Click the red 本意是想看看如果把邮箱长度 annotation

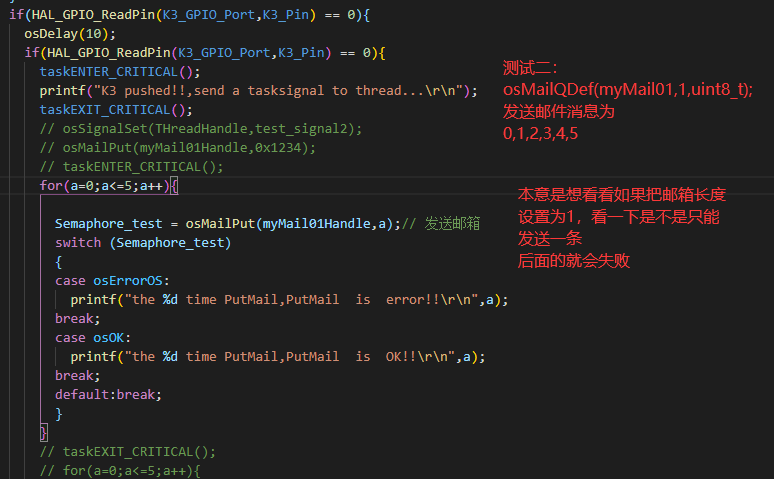tap(622, 195)
